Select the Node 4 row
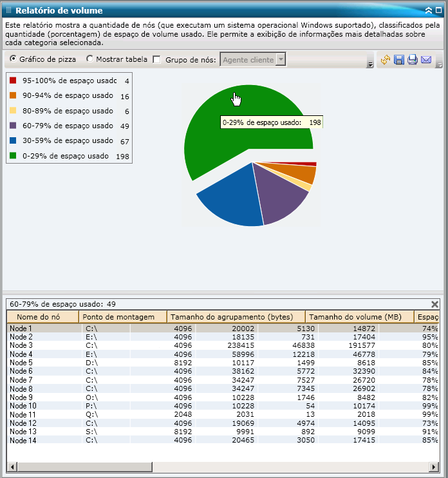The image size is (448, 478). (223, 354)
